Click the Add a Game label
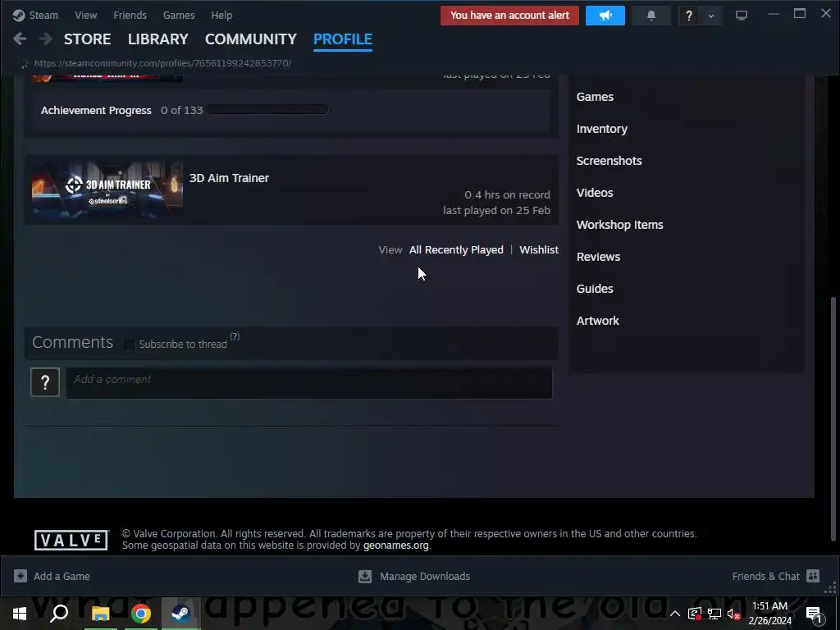Image resolution: width=840 pixels, height=630 pixels. coord(62,577)
